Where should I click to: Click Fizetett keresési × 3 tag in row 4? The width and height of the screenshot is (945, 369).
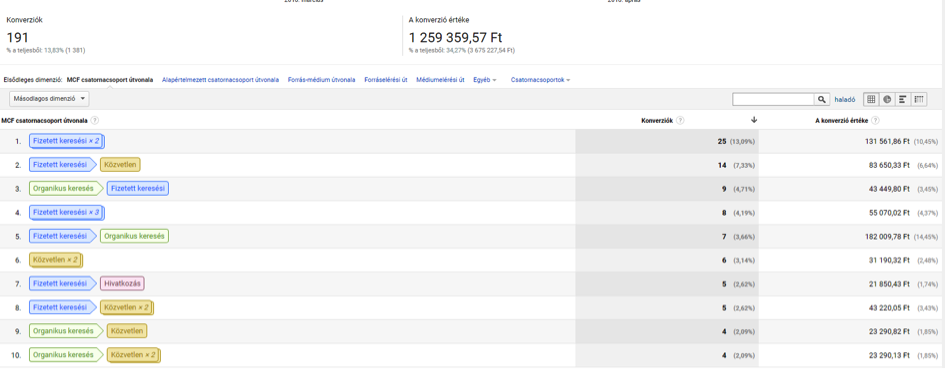coord(66,212)
